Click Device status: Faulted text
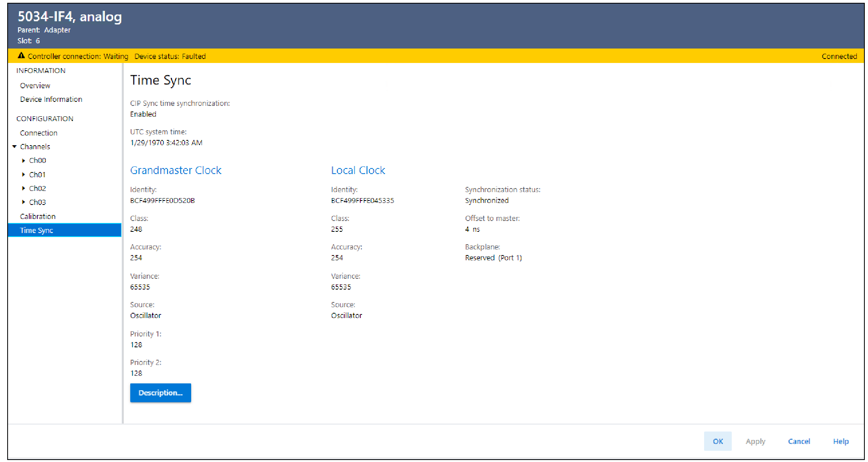This screenshot has width=868, height=462. point(170,56)
